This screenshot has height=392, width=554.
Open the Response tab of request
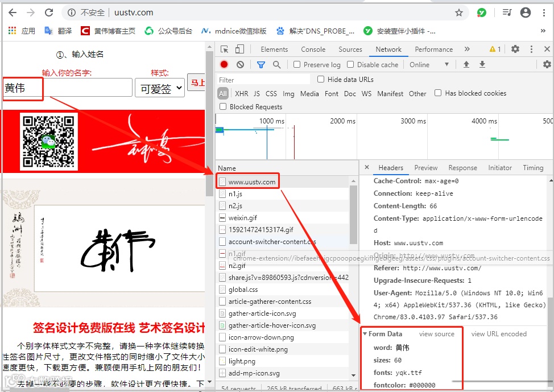coord(462,168)
